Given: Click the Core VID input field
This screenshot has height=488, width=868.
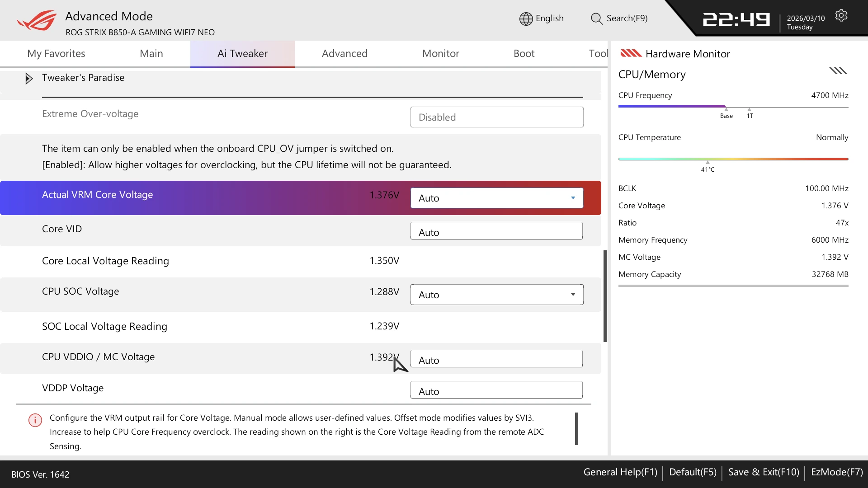Looking at the screenshot, I should click(496, 231).
